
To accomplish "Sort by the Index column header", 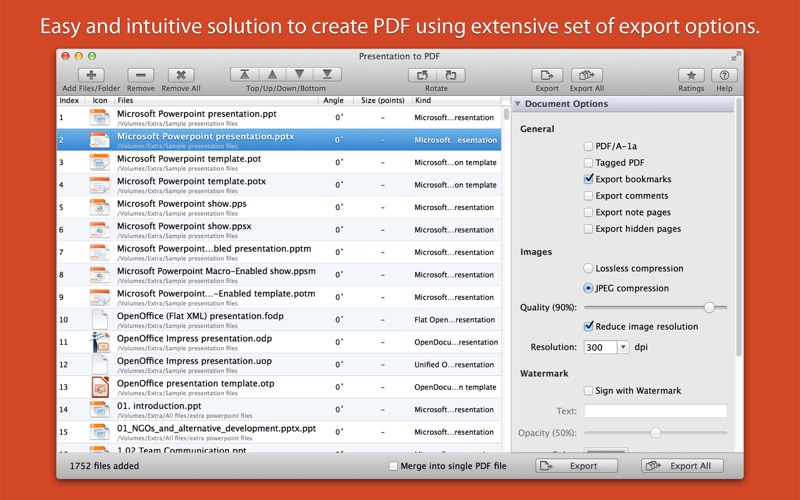I will pos(69,101).
